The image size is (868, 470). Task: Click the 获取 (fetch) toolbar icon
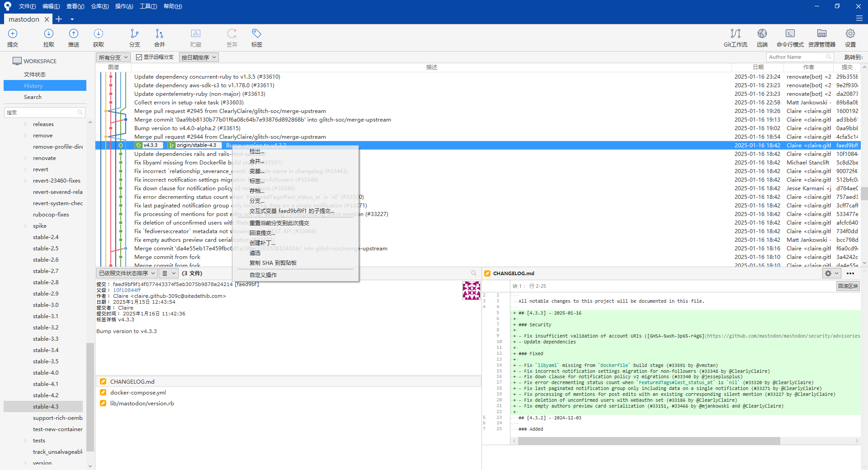point(99,38)
